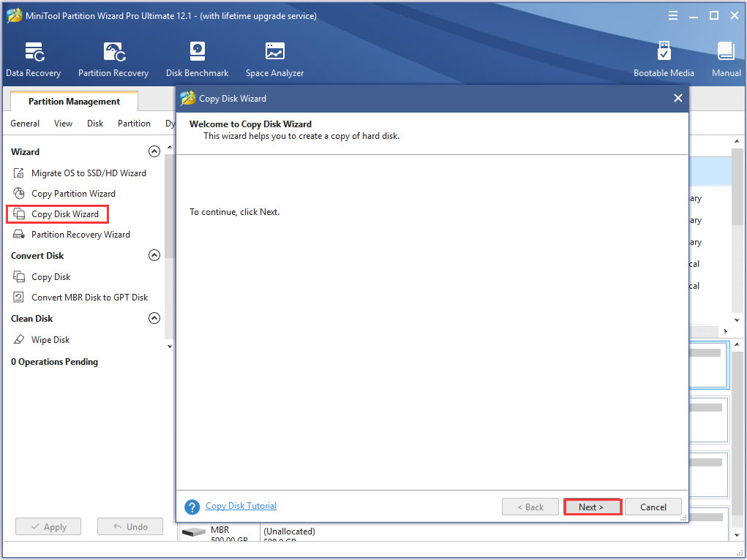Image resolution: width=747 pixels, height=560 pixels.
Task: Open the Copy Disk Tutorial link
Action: 241,506
